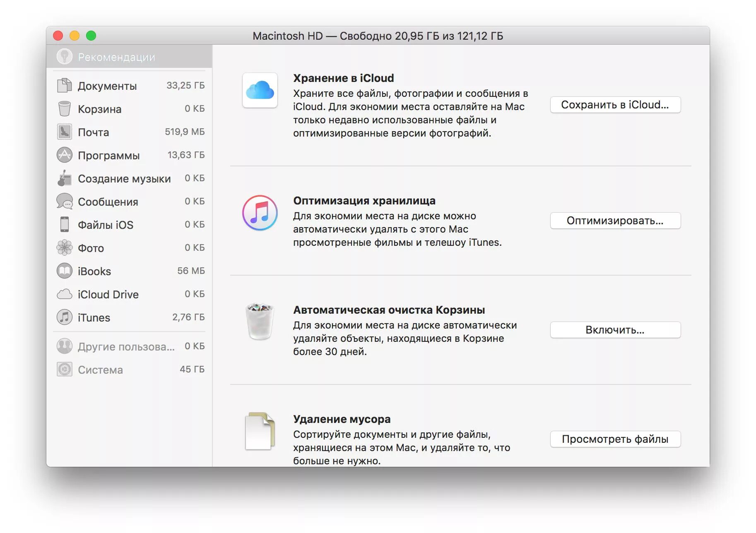Click the Хранение в iCloud heading
The image size is (756, 533).
(x=344, y=78)
